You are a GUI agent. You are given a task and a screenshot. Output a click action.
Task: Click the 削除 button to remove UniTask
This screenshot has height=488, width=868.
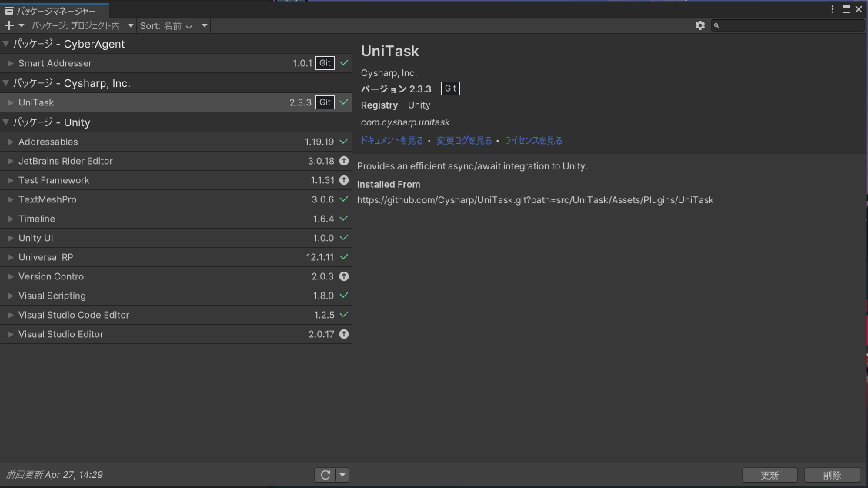[832, 475]
